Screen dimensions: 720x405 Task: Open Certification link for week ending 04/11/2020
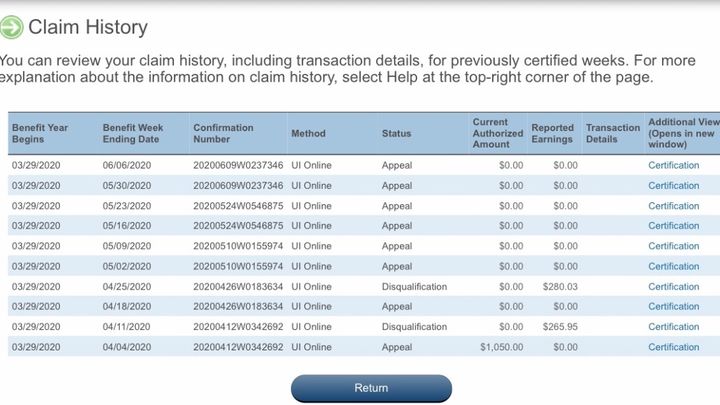pos(674,327)
